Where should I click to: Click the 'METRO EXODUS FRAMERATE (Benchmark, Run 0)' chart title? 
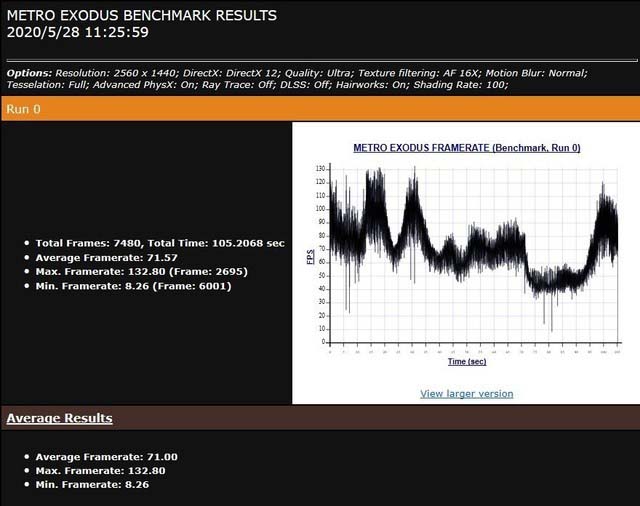467,148
